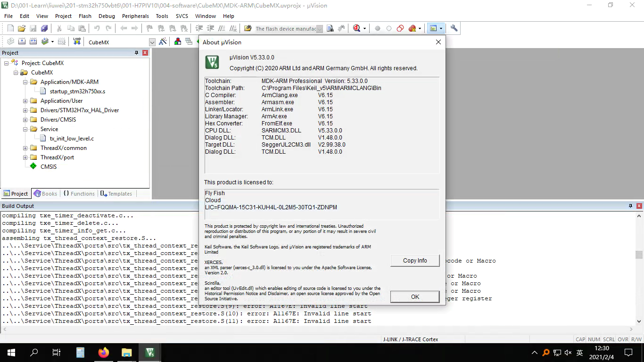Click the LOAD download to flash icon
The height and width of the screenshot is (362, 644).
77,41
